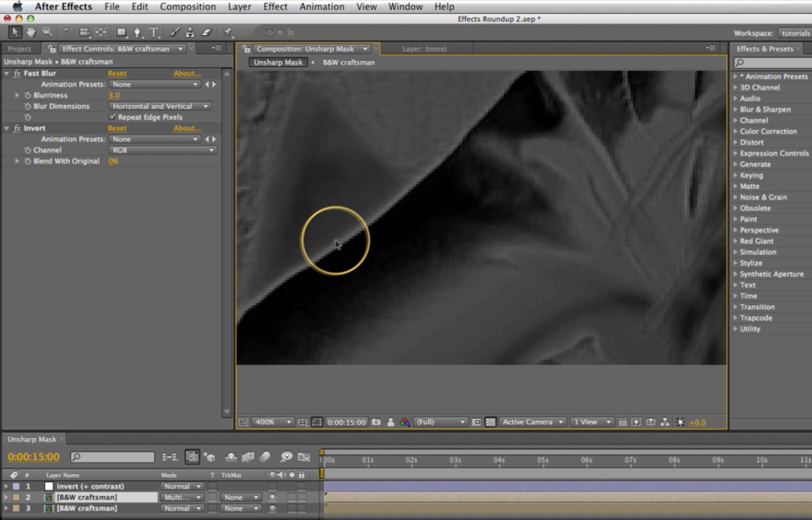The width and height of the screenshot is (812, 520).
Task: Select the Rotation tool
Action: (x=68, y=32)
